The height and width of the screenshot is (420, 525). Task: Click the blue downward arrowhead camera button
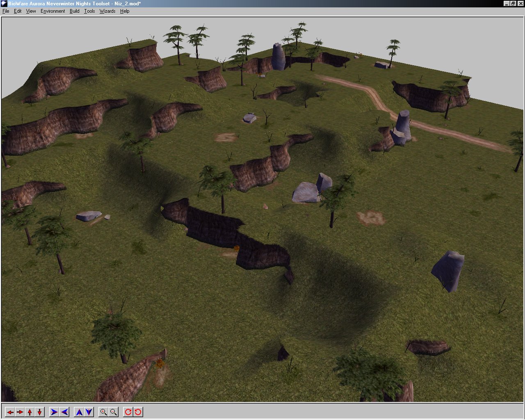[89, 412]
